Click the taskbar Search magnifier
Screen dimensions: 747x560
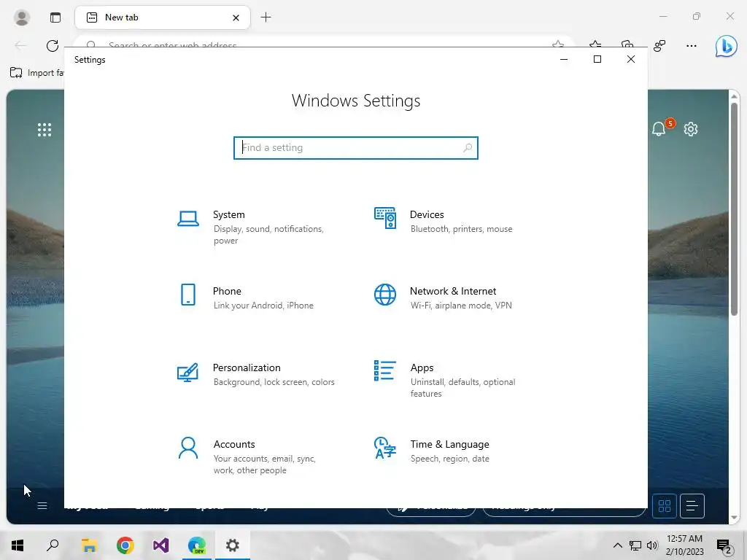tap(53, 545)
